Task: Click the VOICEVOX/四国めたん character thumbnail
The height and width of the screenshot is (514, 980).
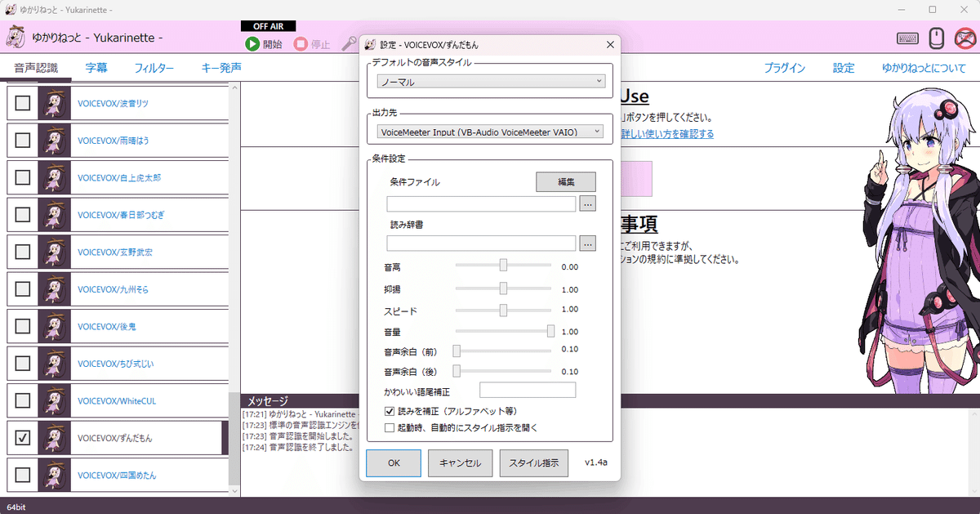Action: click(55, 475)
